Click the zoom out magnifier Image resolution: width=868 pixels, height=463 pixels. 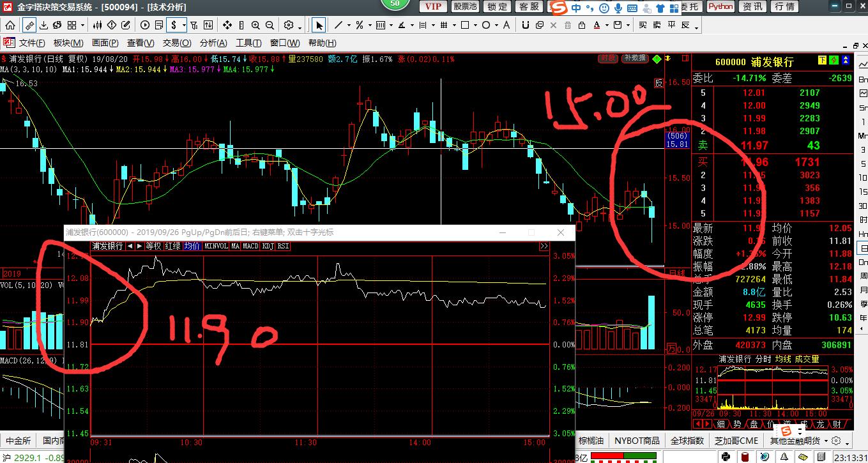270,25
